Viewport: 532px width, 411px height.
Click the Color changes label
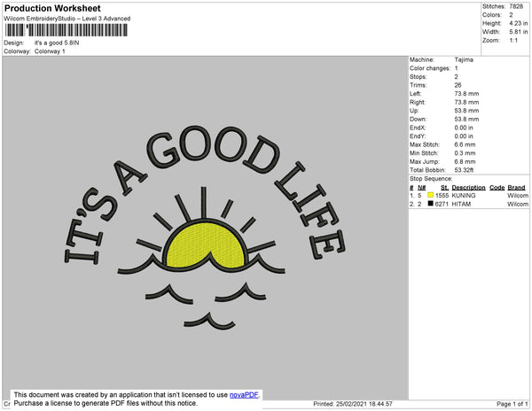point(430,68)
